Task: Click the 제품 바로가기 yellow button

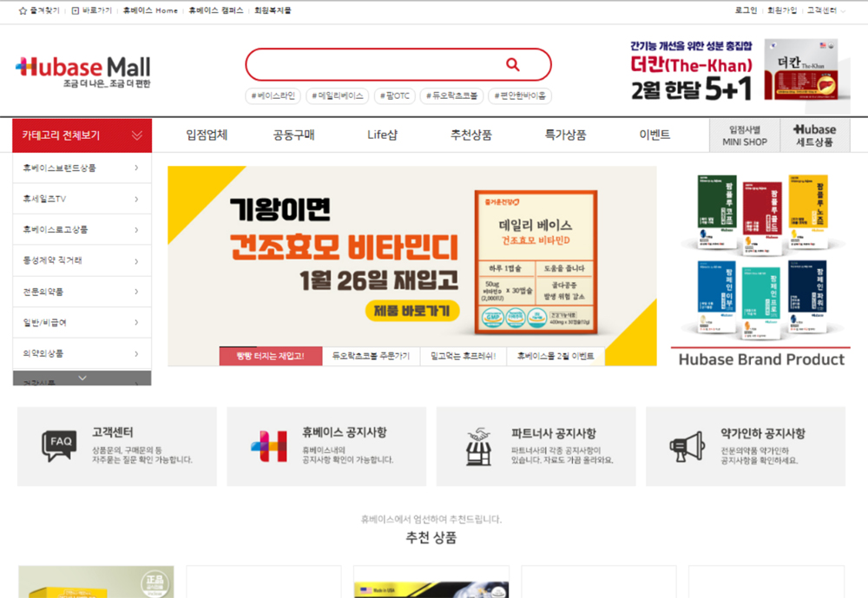Action: [412, 311]
